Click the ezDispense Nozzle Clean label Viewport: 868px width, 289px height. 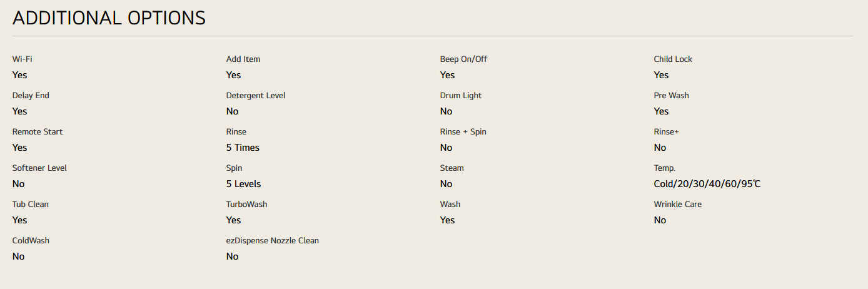pyautogui.click(x=272, y=241)
